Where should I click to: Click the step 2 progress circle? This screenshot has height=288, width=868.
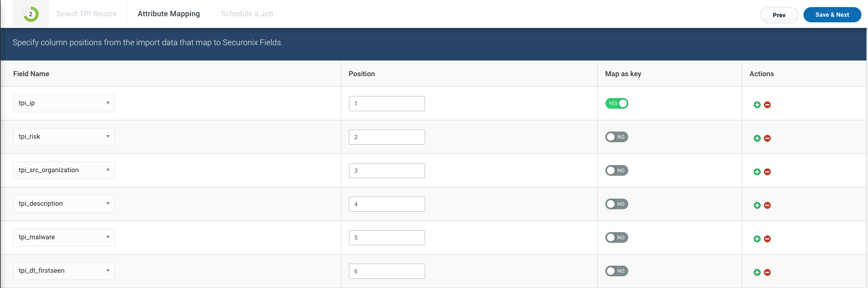point(31,14)
